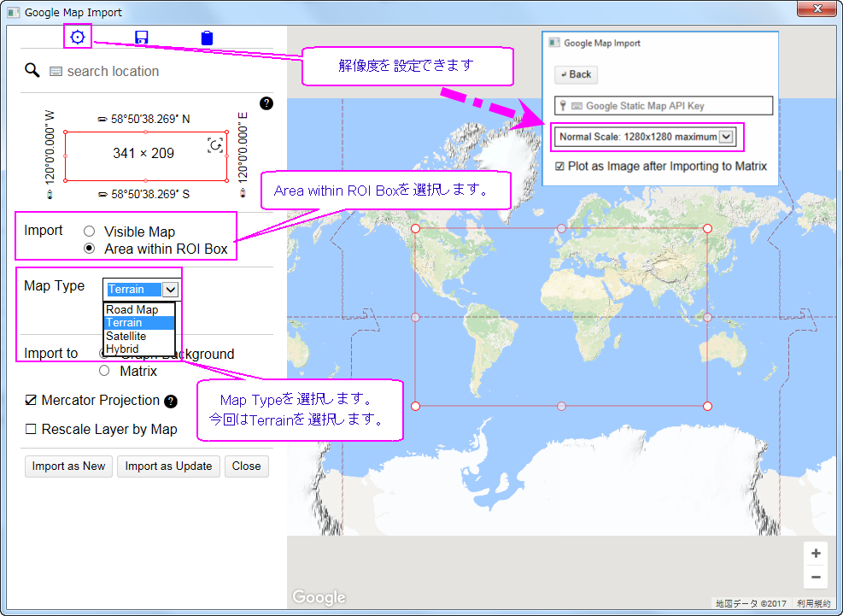This screenshot has width=843, height=616.
Task: Click the top-middle ROI handle on the map
Action: (561, 229)
